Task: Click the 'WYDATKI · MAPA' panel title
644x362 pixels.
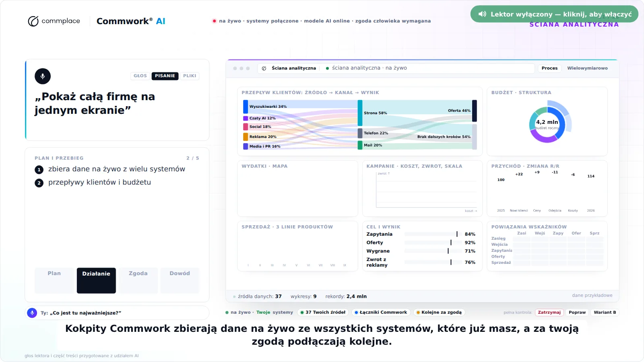Action: [x=264, y=166]
